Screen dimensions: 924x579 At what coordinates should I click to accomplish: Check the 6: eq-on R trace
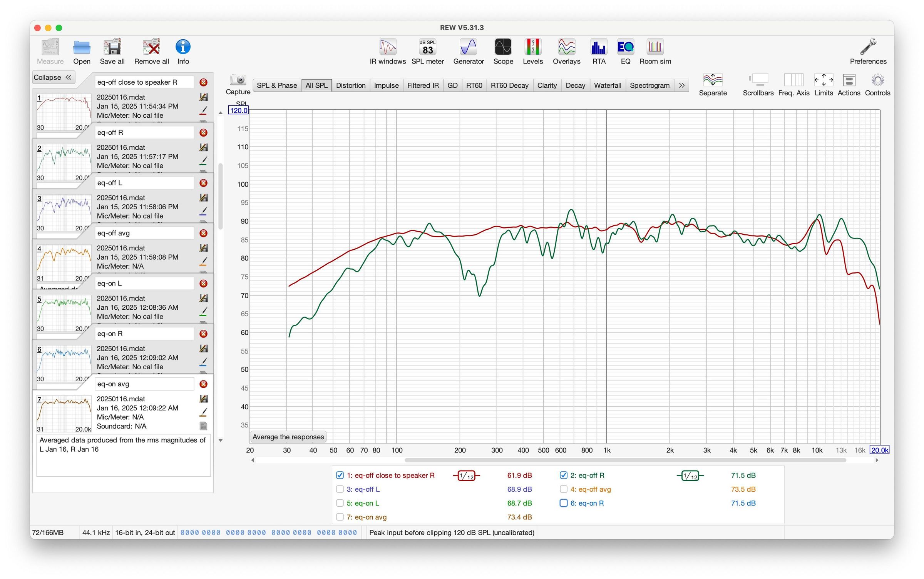click(563, 503)
